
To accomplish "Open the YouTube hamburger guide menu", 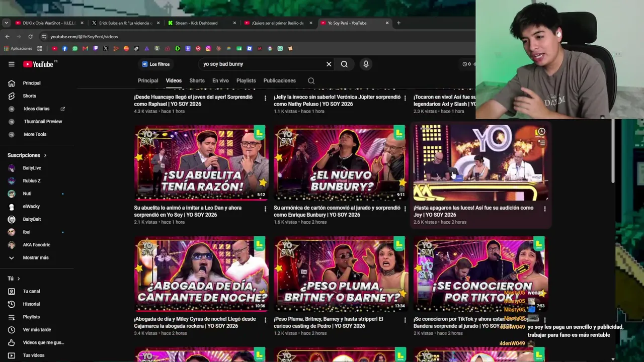I will point(12,64).
